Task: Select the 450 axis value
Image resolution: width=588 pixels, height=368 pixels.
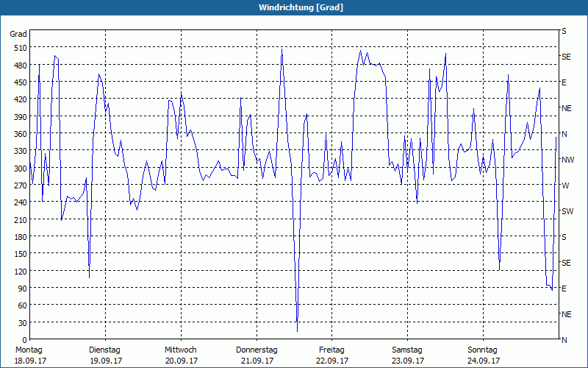Action: (x=21, y=82)
